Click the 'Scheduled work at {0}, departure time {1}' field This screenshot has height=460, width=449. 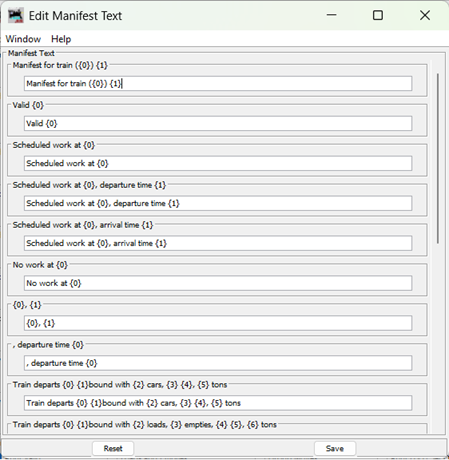point(218,203)
